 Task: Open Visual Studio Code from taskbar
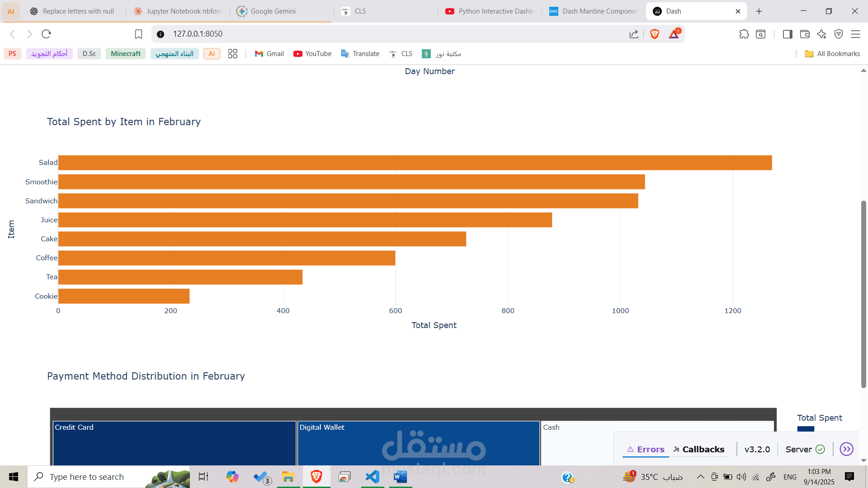(x=373, y=477)
